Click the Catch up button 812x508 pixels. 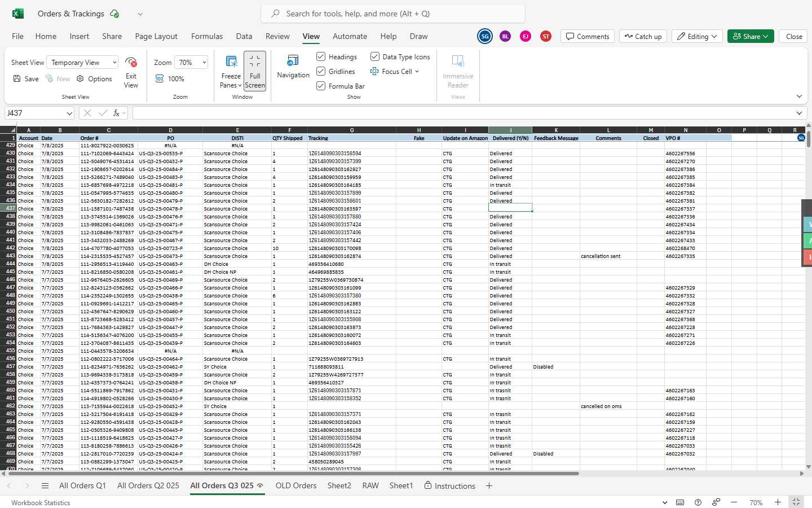(643, 36)
